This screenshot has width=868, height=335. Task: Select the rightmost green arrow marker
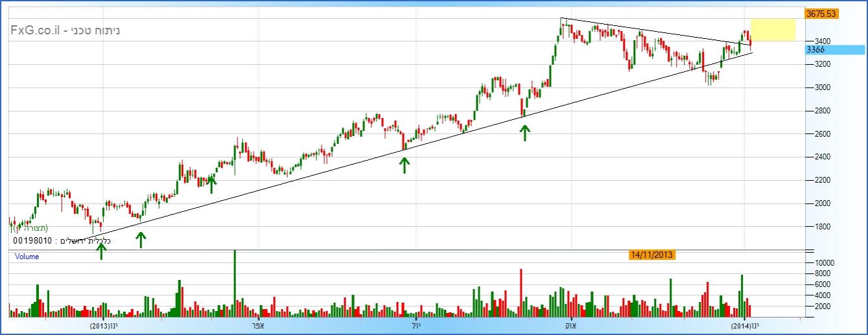point(524,132)
